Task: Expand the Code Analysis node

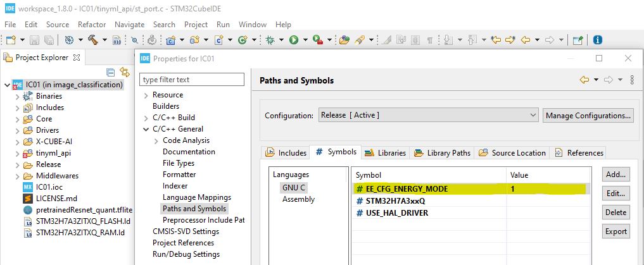Action: tap(156, 141)
